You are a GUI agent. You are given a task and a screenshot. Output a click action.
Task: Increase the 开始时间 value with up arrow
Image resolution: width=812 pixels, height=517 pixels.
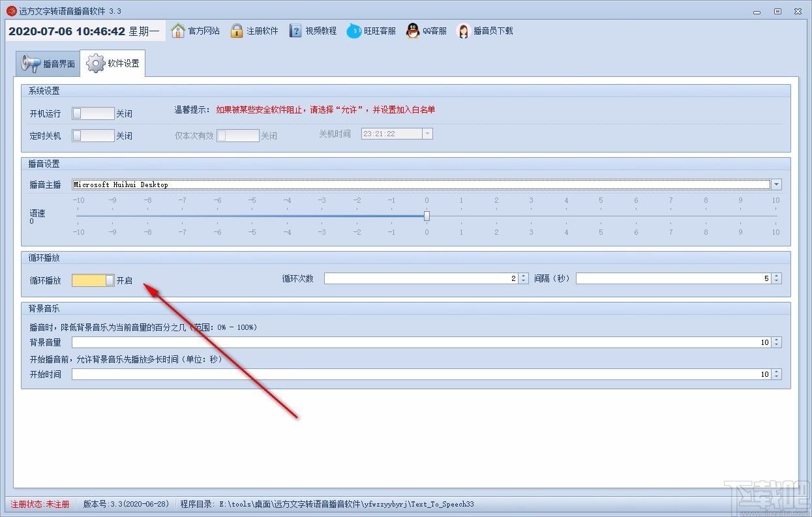pos(776,372)
